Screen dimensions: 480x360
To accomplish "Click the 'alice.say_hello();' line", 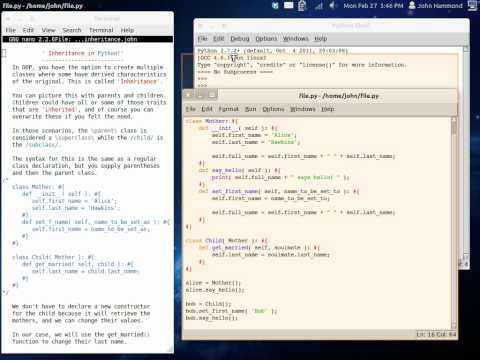I will [x=215, y=290].
